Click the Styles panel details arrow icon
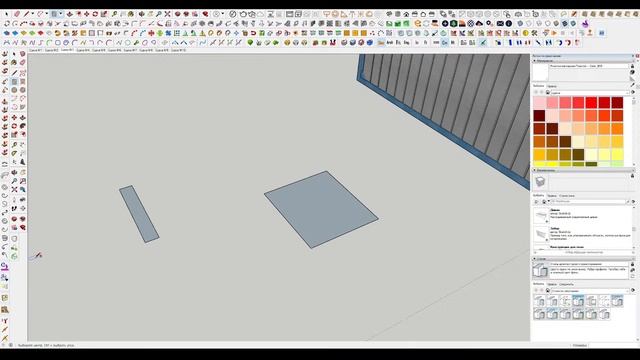The height and width of the screenshot is (360, 640). [x=633, y=290]
